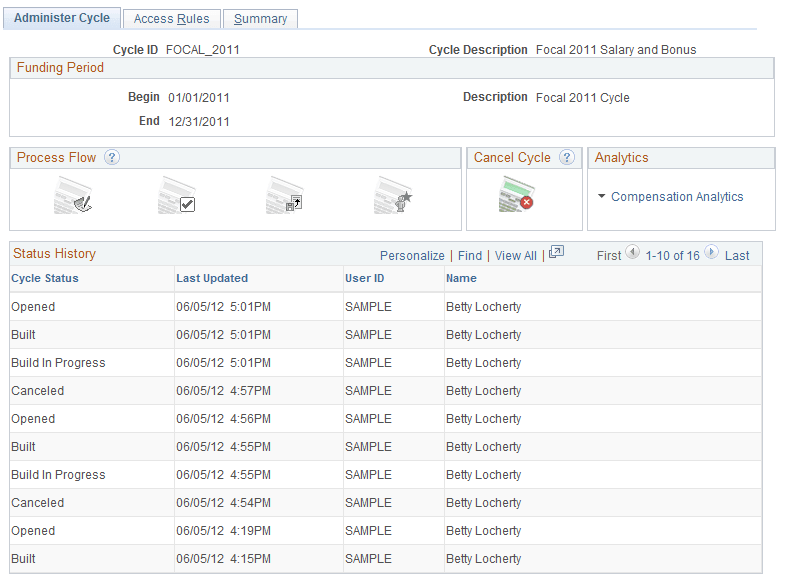Click the End date 12/31/2011

(x=199, y=122)
